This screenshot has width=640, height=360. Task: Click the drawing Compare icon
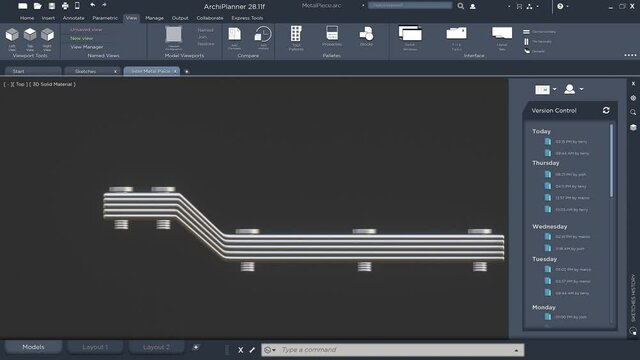pyautogui.click(x=235, y=34)
